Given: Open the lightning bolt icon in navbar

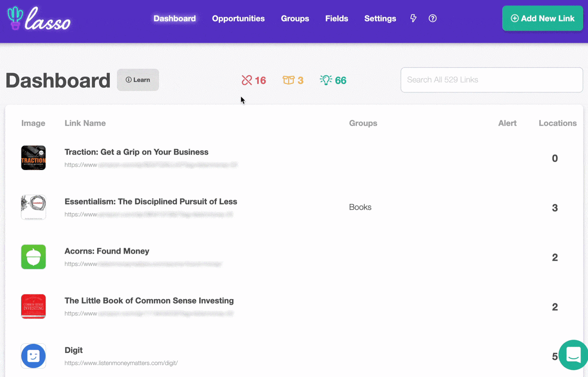Looking at the screenshot, I should tap(413, 18).
